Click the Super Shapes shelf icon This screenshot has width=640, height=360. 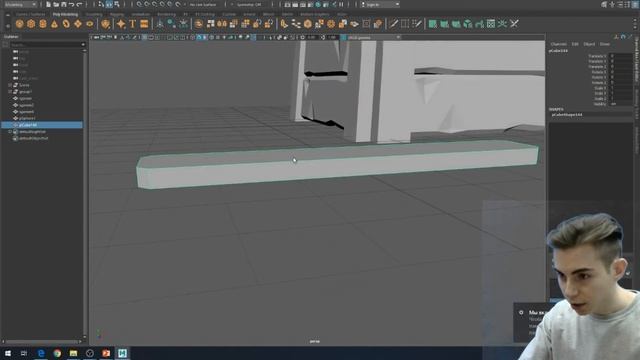pos(105,24)
